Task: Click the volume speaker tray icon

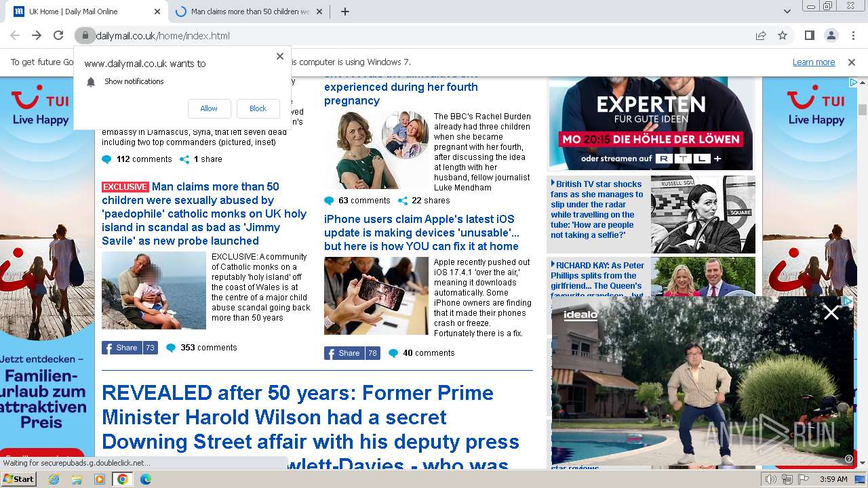Action: 771,479
